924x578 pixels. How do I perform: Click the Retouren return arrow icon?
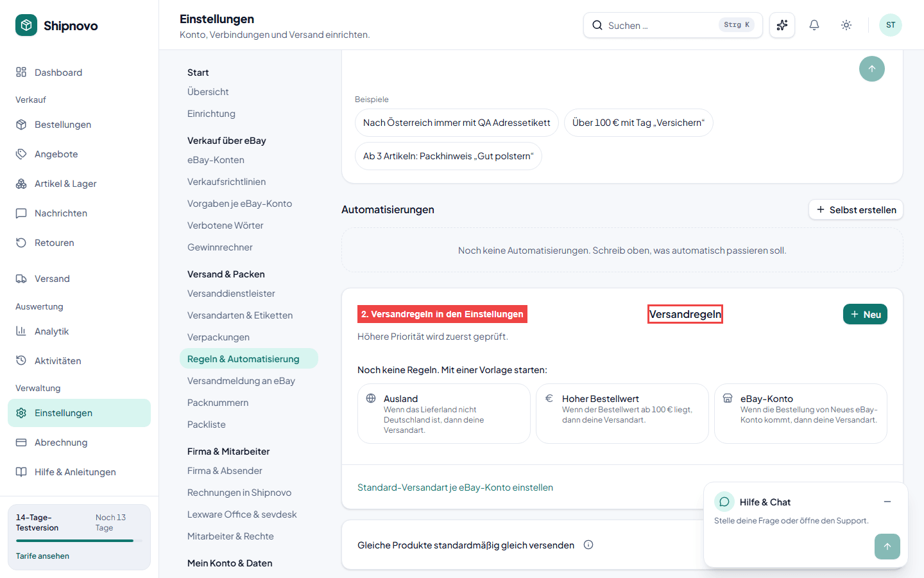(x=21, y=243)
